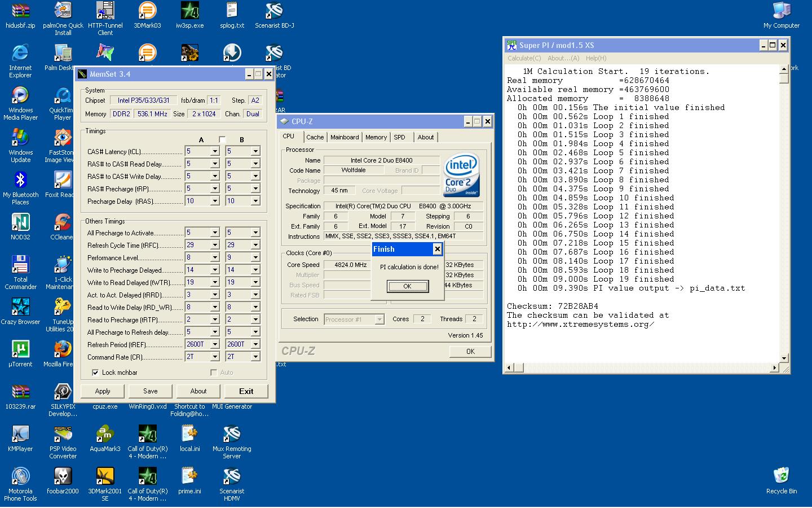
Task: Switch to Mainboard tab in CPU-Z
Action: click(x=345, y=137)
